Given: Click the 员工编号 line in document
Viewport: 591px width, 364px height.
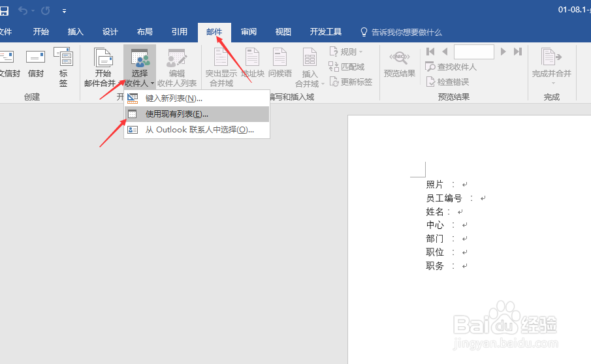Looking at the screenshot, I should click(456, 198).
